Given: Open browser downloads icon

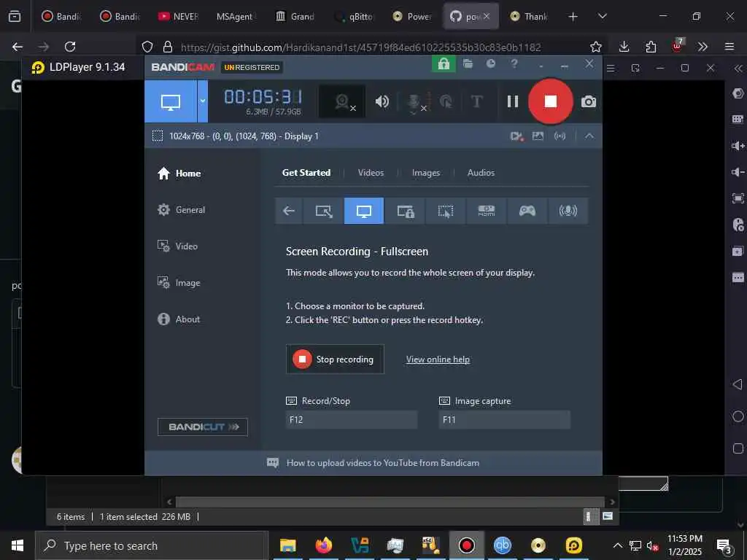Looking at the screenshot, I should (x=624, y=47).
